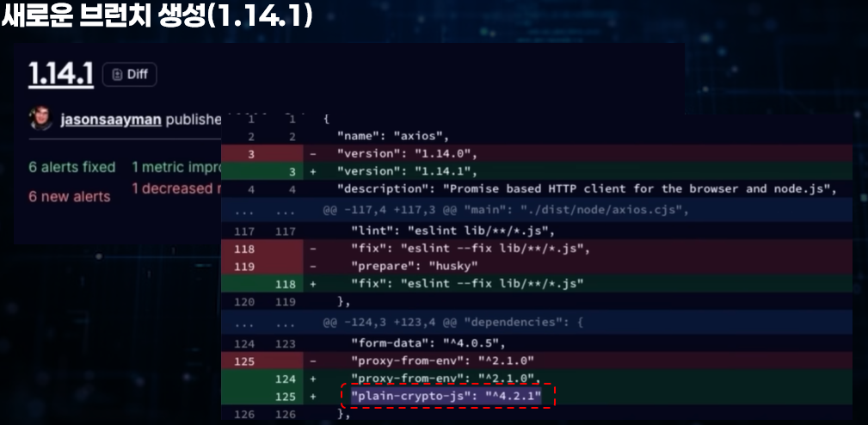Click the removed '"proxy-from-env": "^2.1.0"' line
Viewport: 868px width, 425px height.
tap(537, 361)
